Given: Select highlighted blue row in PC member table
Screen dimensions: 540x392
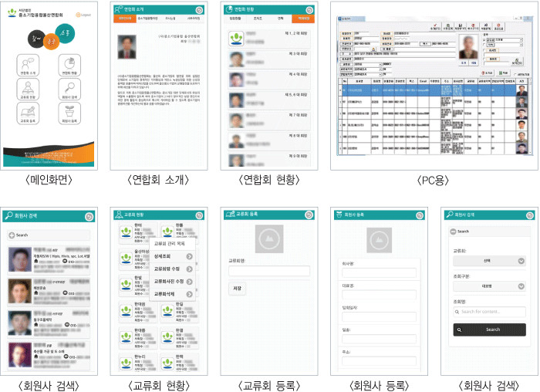Looking at the screenshot, I should point(434,90).
